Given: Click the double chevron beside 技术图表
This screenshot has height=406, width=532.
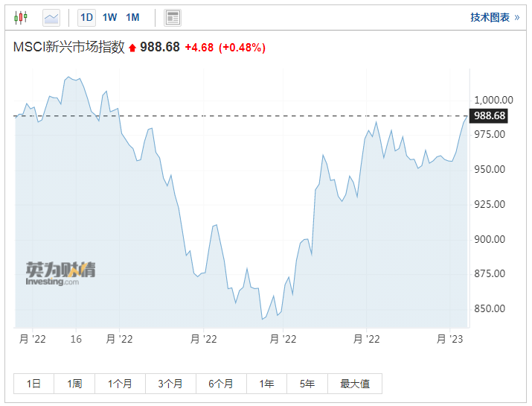Looking at the screenshot, I should click(x=517, y=17).
